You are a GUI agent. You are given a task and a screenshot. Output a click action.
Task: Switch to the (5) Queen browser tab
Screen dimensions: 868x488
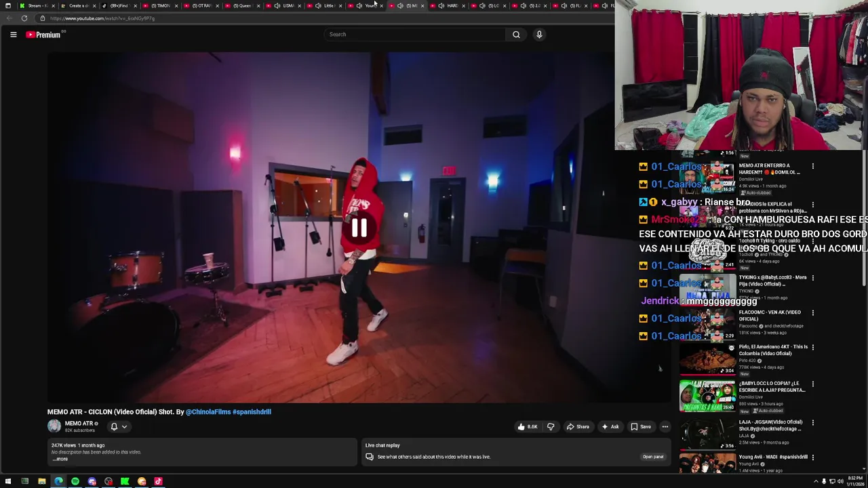[241, 5]
